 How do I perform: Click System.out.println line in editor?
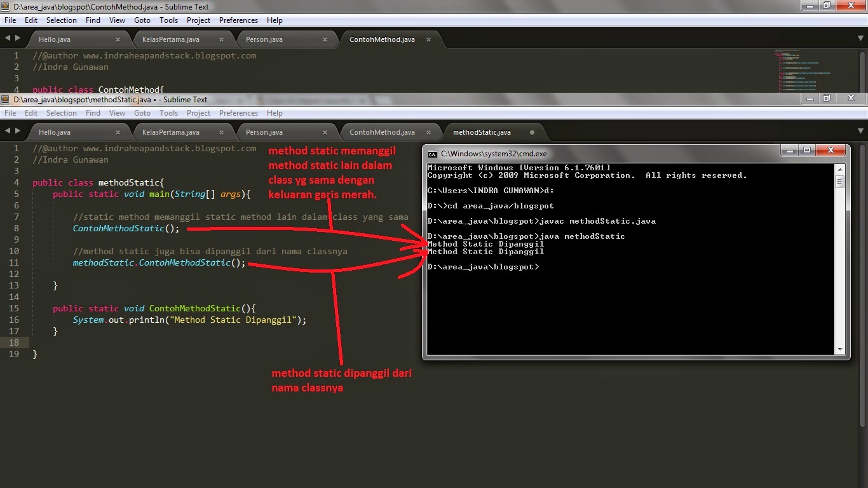(190, 320)
